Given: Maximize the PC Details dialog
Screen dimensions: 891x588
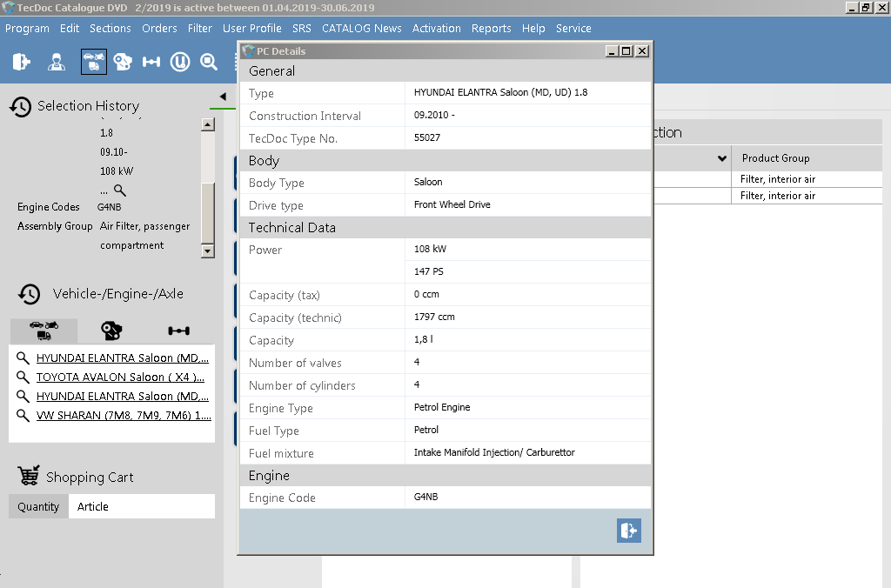Looking at the screenshot, I should point(626,51).
